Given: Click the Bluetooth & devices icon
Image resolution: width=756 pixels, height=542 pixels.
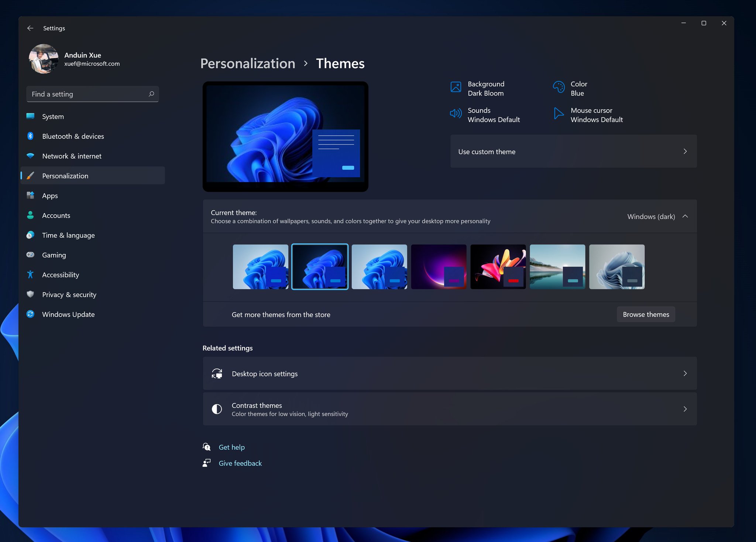Looking at the screenshot, I should [31, 136].
